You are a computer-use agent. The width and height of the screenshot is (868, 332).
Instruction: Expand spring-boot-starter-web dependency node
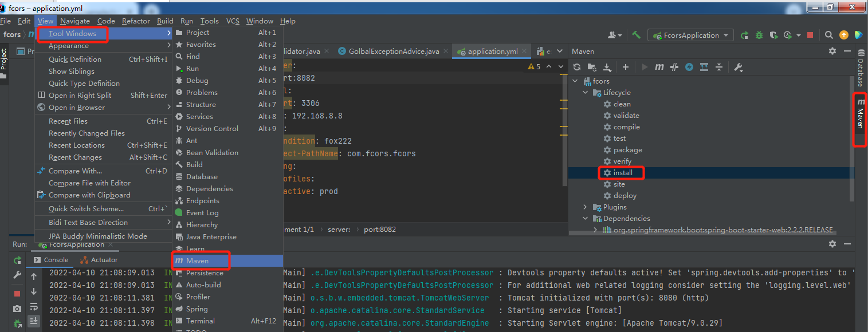click(595, 230)
